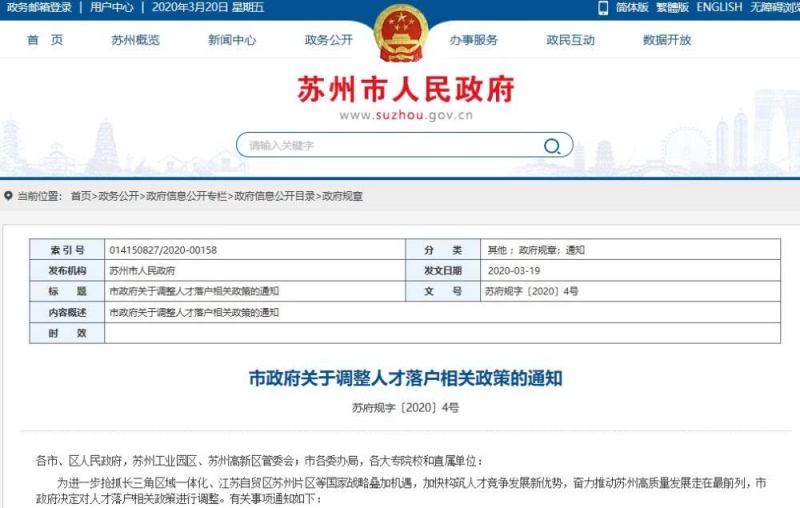Switch to 简体版 language
The height and width of the screenshot is (508, 800).
pos(632,7)
